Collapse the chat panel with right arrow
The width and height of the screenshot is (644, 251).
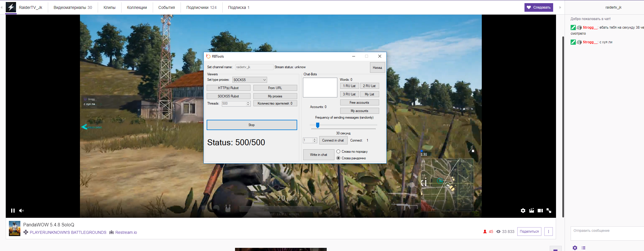(560, 7)
